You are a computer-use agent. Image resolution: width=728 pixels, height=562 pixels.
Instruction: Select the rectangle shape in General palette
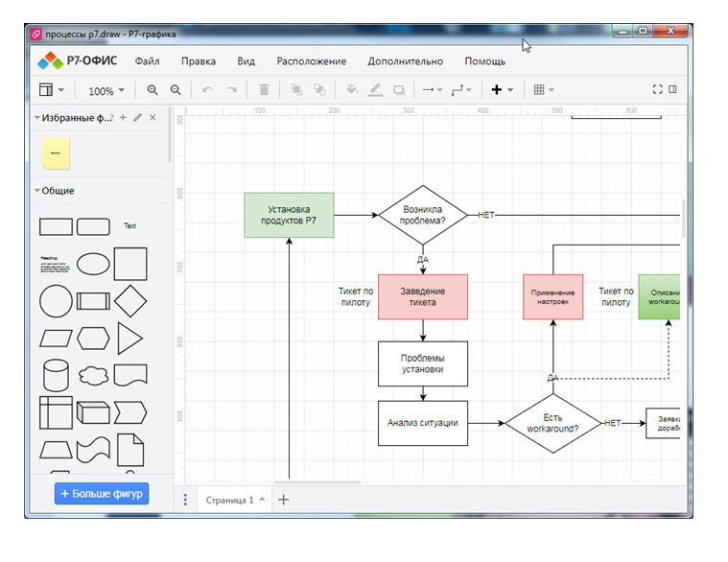[x=56, y=227]
